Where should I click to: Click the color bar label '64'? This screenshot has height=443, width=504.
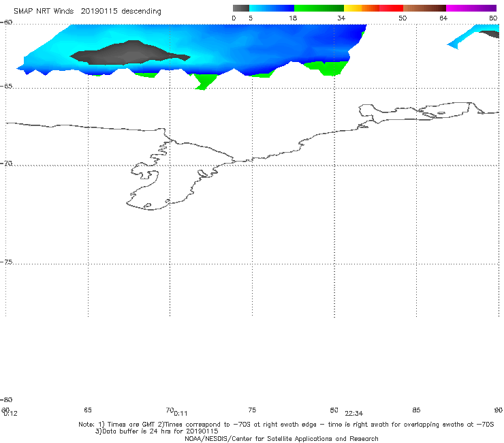coord(443,18)
